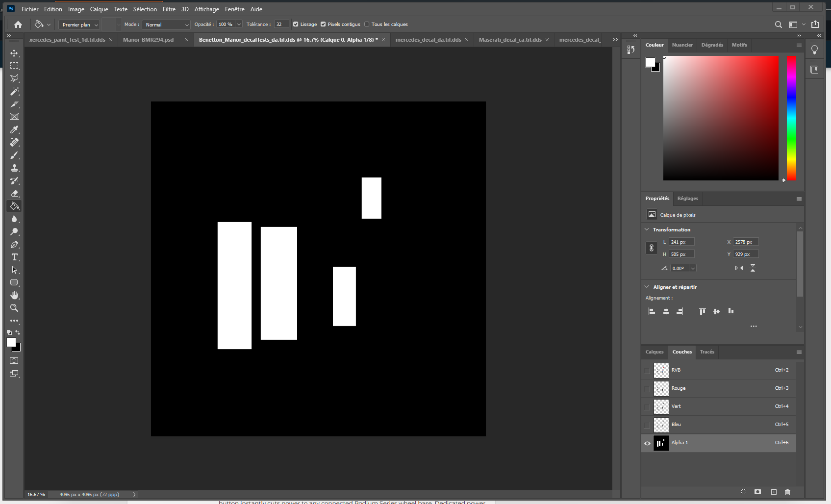Select the Pen tool
831x504 pixels.
(x=14, y=244)
